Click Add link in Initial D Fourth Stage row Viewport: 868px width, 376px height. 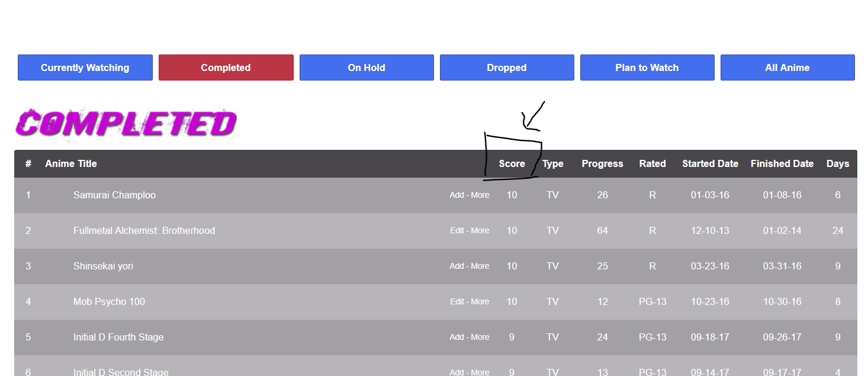456,337
